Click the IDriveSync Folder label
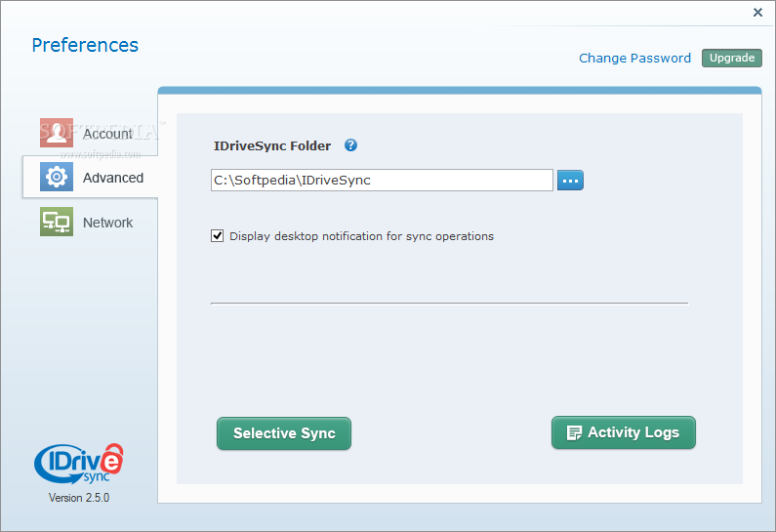Image resolution: width=776 pixels, height=532 pixels. pyautogui.click(x=272, y=146)
